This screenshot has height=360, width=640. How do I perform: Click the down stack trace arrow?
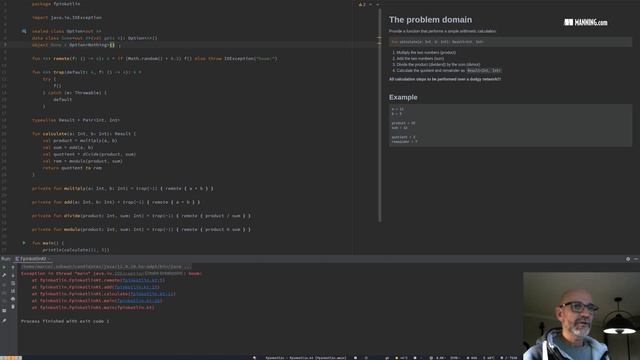pos(13,276)
